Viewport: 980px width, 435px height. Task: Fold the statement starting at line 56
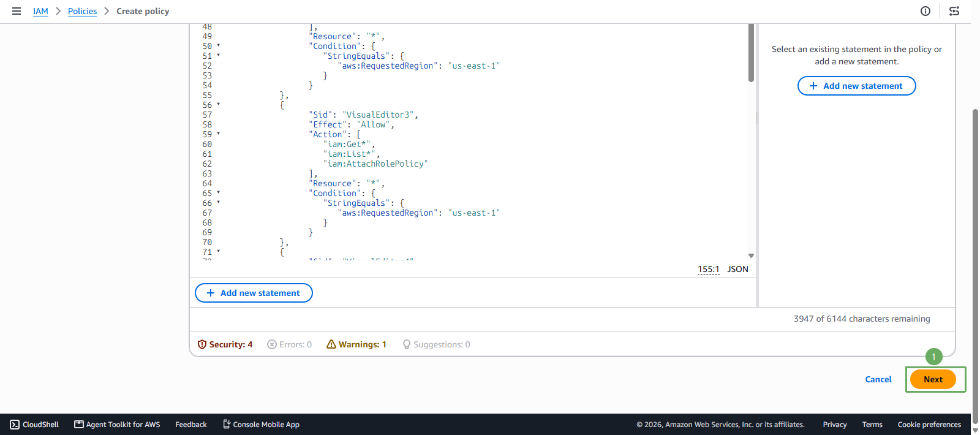(x=219, y=104)
